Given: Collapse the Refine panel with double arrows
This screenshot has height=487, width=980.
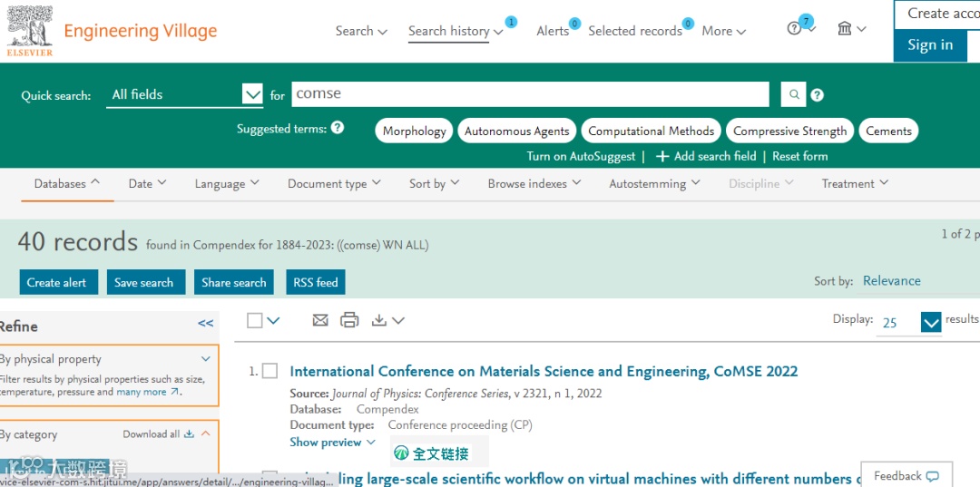Looking at the screenshot, I should coord(206,323).
